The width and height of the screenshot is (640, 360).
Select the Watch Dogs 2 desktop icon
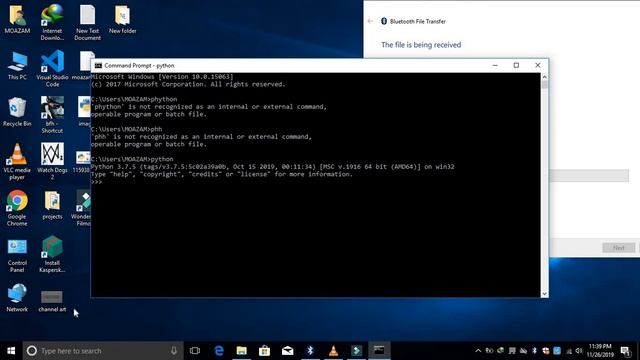pyautogui.click(x=52, y=162)
